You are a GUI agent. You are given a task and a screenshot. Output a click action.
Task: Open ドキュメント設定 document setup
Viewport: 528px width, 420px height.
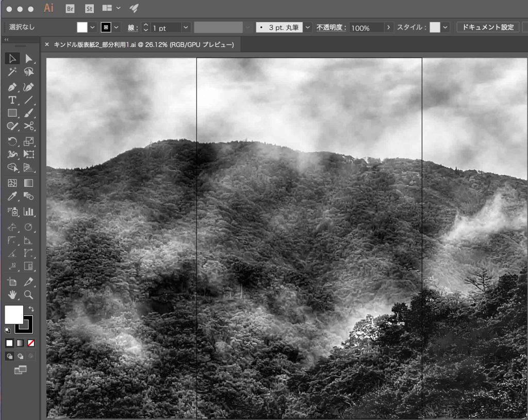pyautogui.click(x=488, y=27)
